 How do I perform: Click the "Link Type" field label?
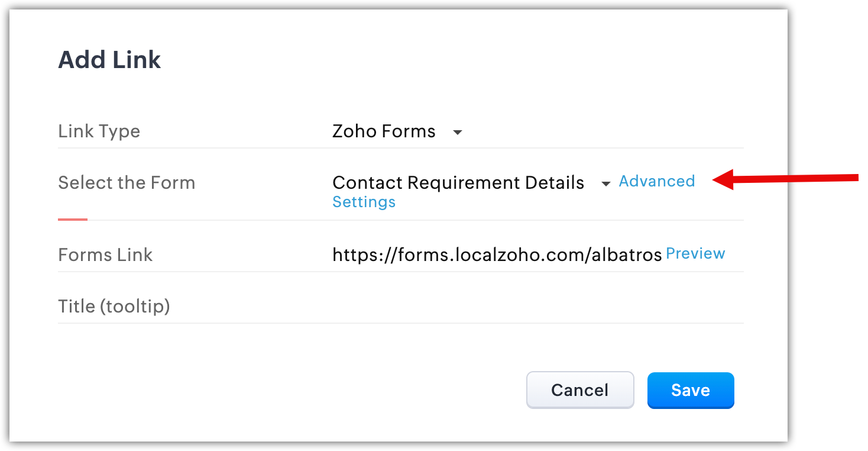(99, 131)
